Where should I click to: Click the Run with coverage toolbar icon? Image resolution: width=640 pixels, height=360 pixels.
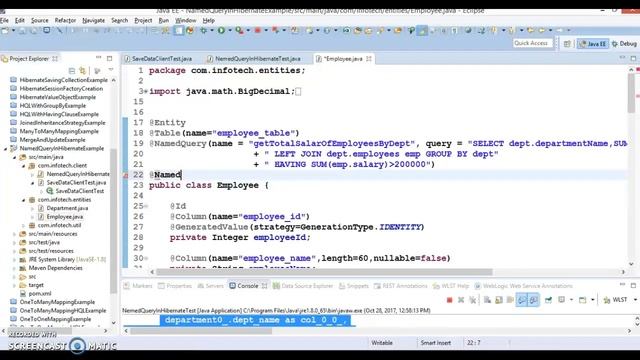[239, 30]
